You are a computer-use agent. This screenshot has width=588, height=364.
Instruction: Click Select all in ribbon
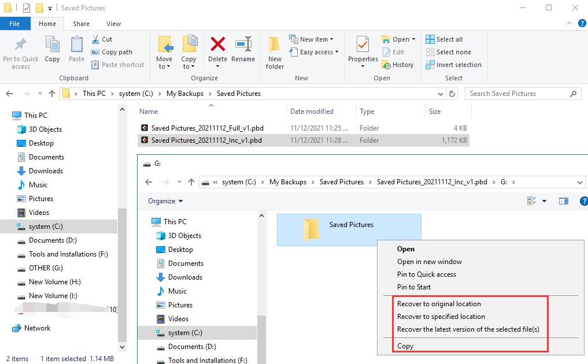coord(444,39)
